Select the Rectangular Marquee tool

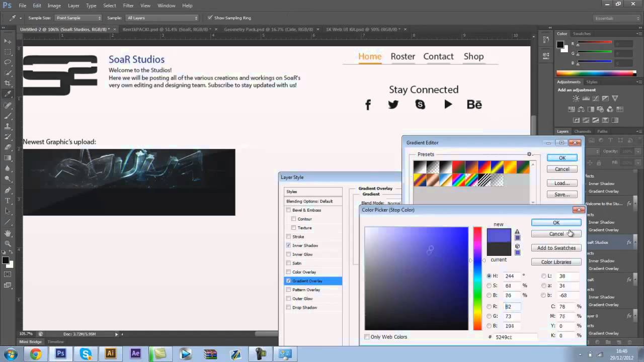click(x=8, y=52)
